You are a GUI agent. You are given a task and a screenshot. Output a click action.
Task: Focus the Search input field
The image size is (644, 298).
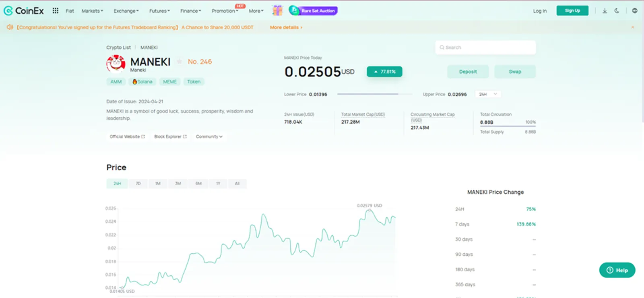(x=485, y=48)
